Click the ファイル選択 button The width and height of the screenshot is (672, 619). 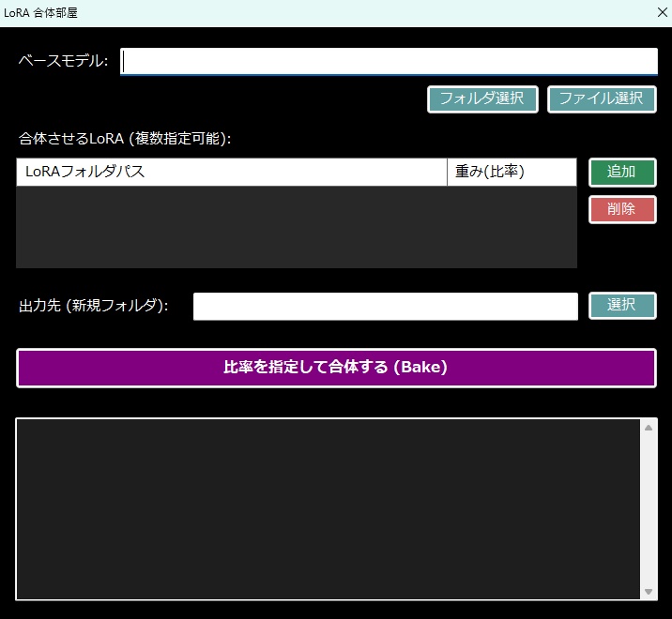602,99
